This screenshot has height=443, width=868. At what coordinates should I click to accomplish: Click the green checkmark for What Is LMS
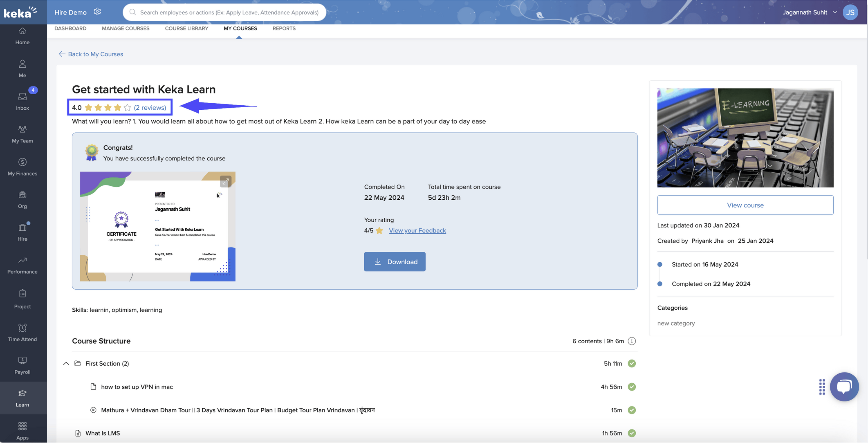(x=632, y=433)
